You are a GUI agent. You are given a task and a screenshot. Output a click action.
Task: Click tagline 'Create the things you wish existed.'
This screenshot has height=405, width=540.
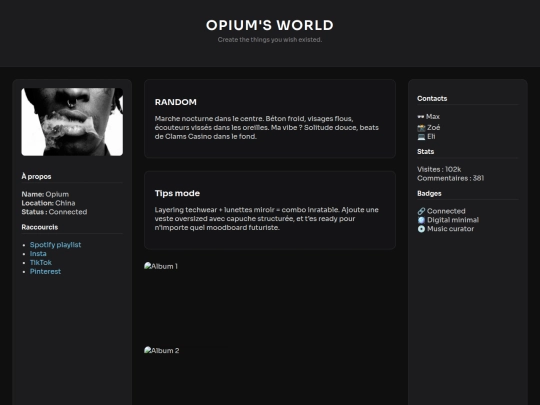pos(270,40)
